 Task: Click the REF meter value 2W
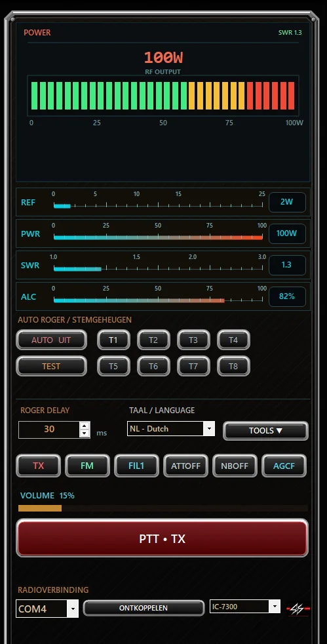(x=287, y=202)
